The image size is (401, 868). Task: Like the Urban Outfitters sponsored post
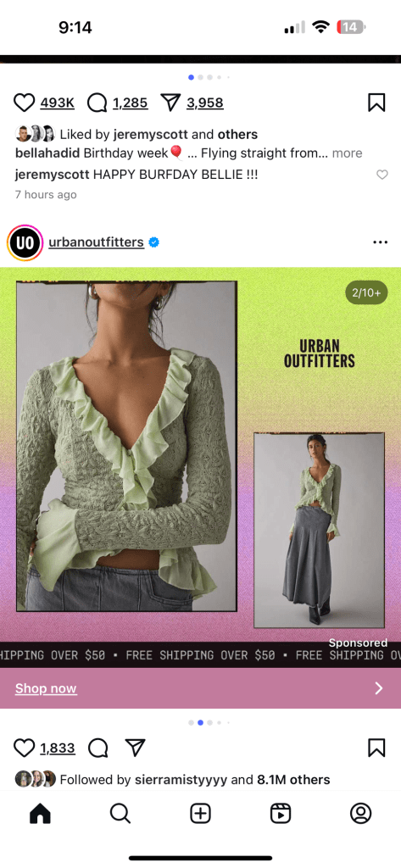click(24, 748)
